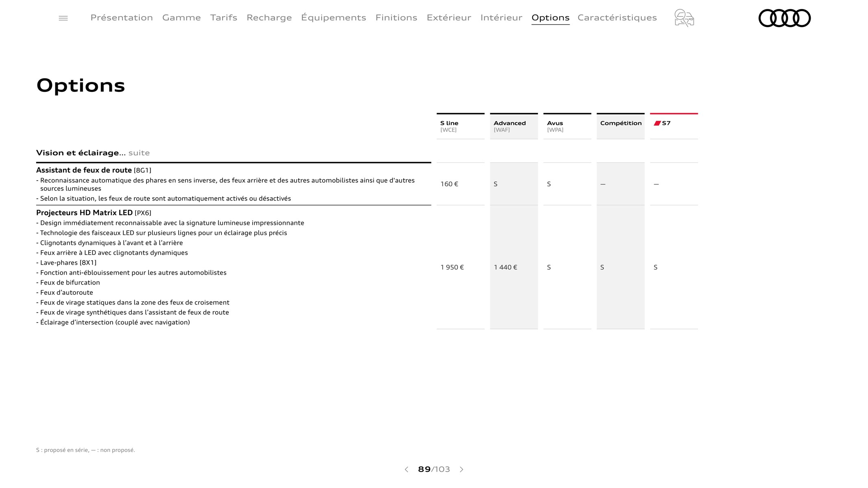
Task: Open the Équipements tab
Action: click(x=333, y=17)
